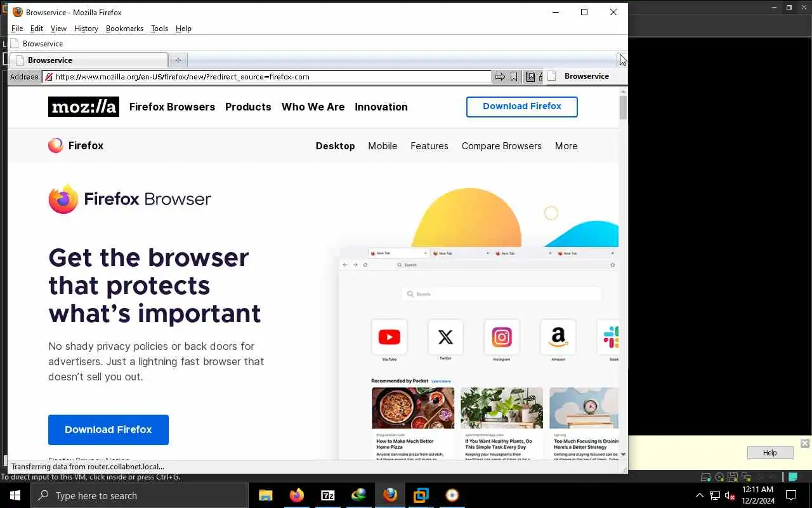This screenshot has height=508, width=812.
Task: Open Internet Download Manager globe icon in the taskbar
Action: pos(358,495)
